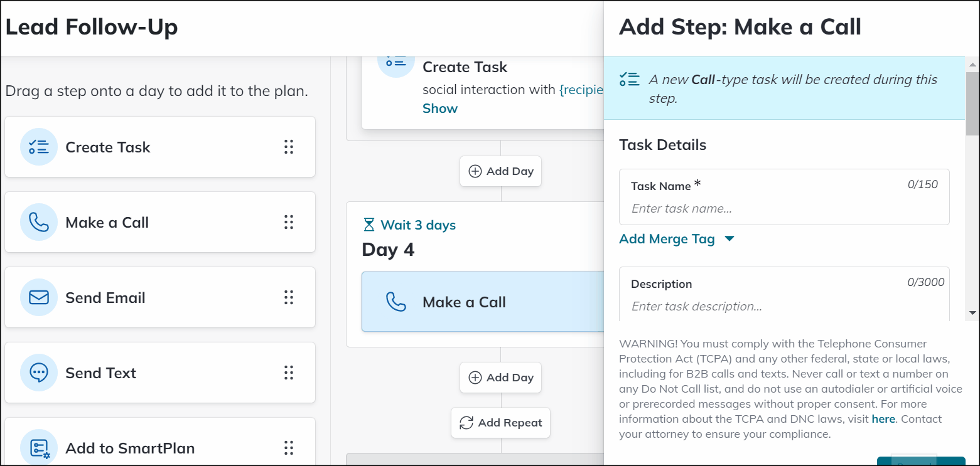Click the Send Email envelope icon

[39, 297]
